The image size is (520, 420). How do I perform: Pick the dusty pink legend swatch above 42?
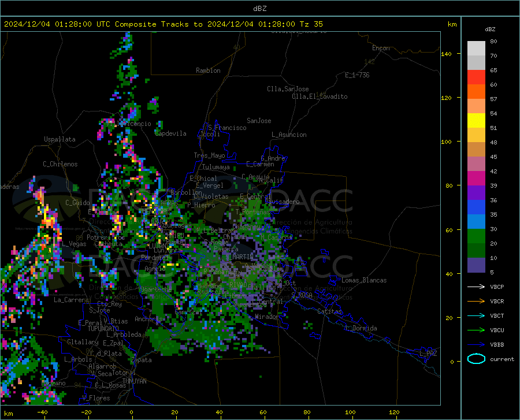click(x=476, y=164)
